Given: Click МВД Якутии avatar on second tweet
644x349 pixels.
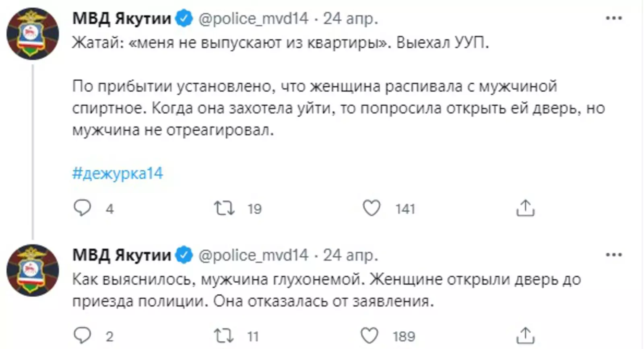Looking at the screenshot, I should point(33,270).
